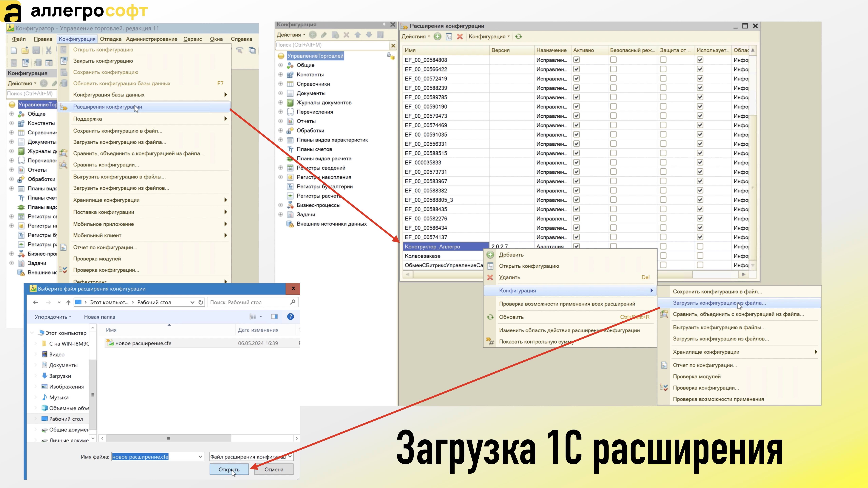
Task: Open the Имя файла combo box arrow
Action: [200, 457]
